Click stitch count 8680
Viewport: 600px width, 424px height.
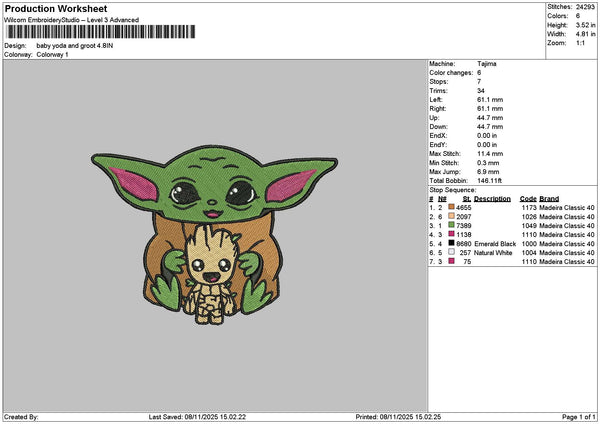pyautogui.click(x=464, y=244)
